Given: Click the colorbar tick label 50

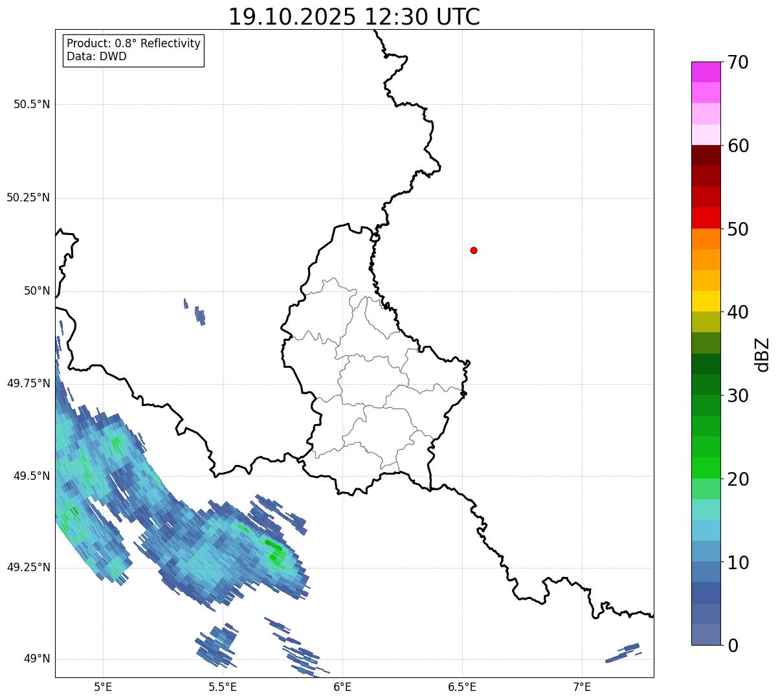Looking at the screenshot, I should (738, 229).
